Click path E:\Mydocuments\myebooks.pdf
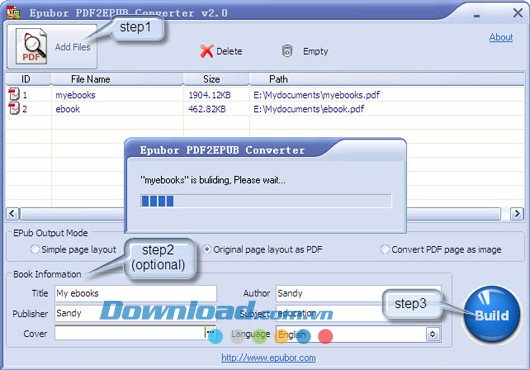Viewport: 530px width, 370px height. click(x=316, y=95)
